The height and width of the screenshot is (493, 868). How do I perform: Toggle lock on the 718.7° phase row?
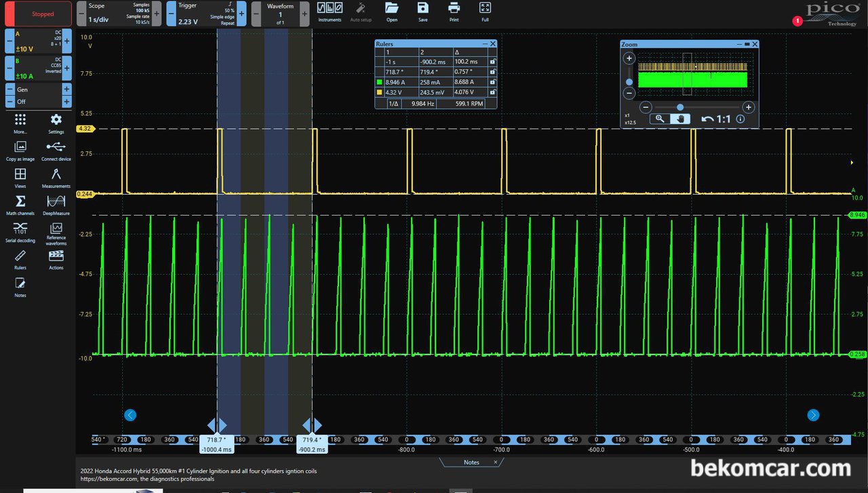[492, 71]
